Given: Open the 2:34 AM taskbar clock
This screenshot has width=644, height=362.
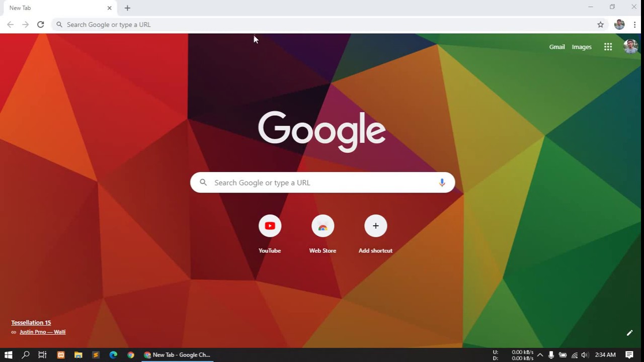Looking at the screenshot, I should (605, 355).
